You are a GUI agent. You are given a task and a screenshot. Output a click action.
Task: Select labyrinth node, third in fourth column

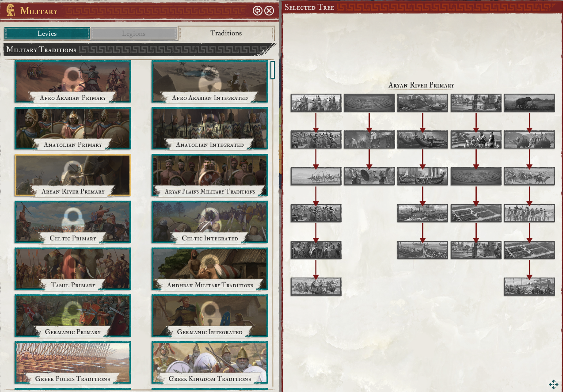pos(476,176)
